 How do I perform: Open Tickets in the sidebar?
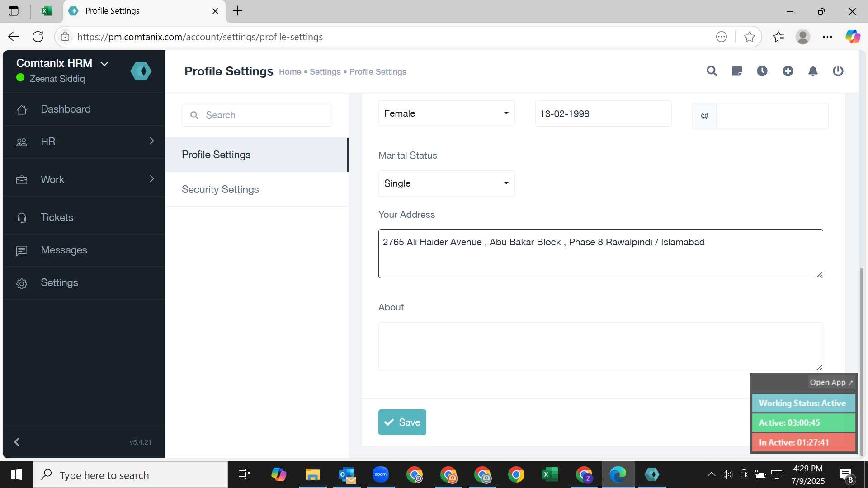[84, 217]
